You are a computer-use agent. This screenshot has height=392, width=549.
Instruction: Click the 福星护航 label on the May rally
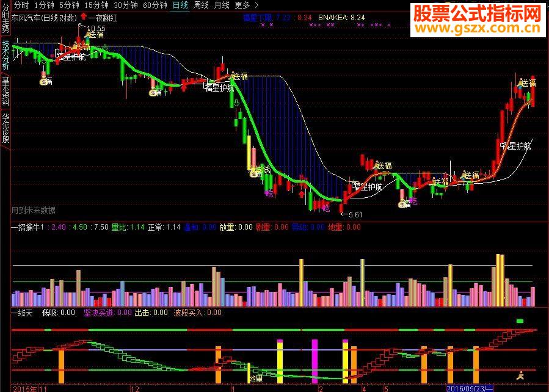pyautogui.click(x=516, y=146)
